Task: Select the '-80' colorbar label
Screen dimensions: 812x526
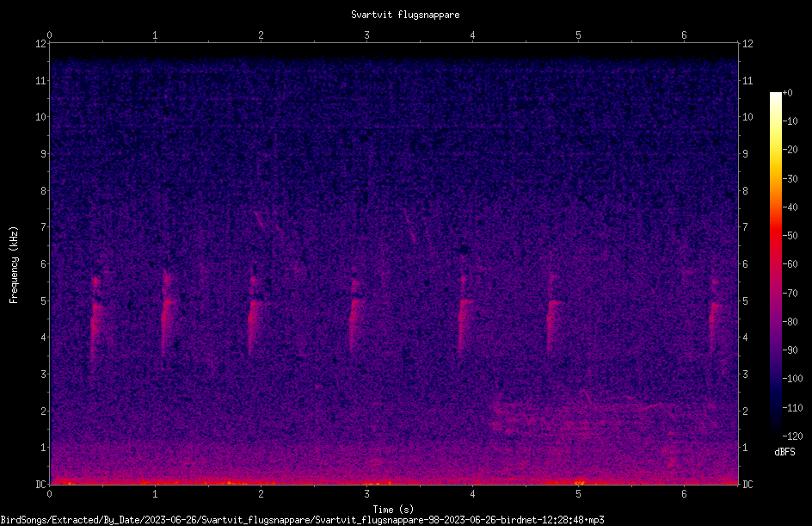Action: [790, 322]
